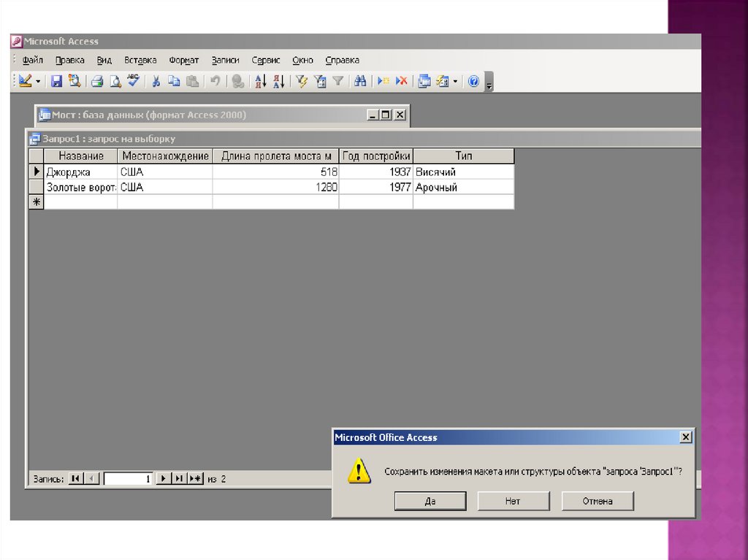Viewport: 748px width, 560px height.
Task: Click the Висячий type cell
Action: click(x=464, y=172)
